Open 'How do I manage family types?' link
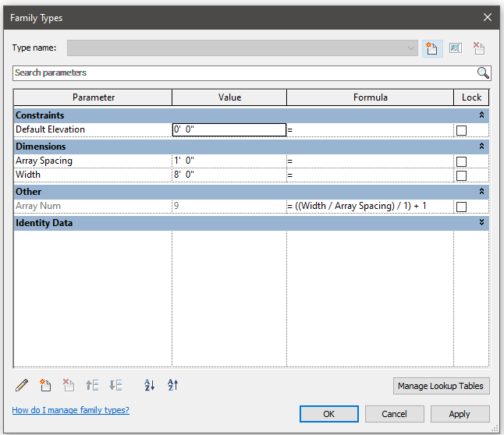The width and height of the screenshot is (504, 435). 71,410
